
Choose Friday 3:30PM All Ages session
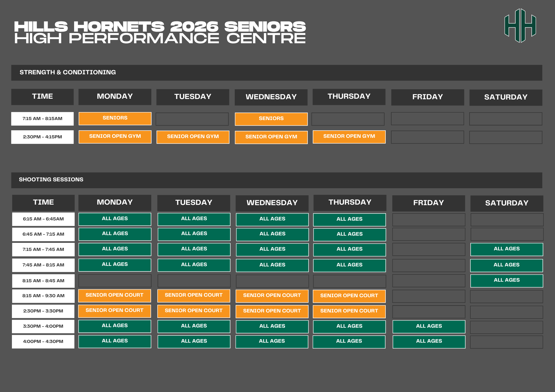[x=429, y=326]
